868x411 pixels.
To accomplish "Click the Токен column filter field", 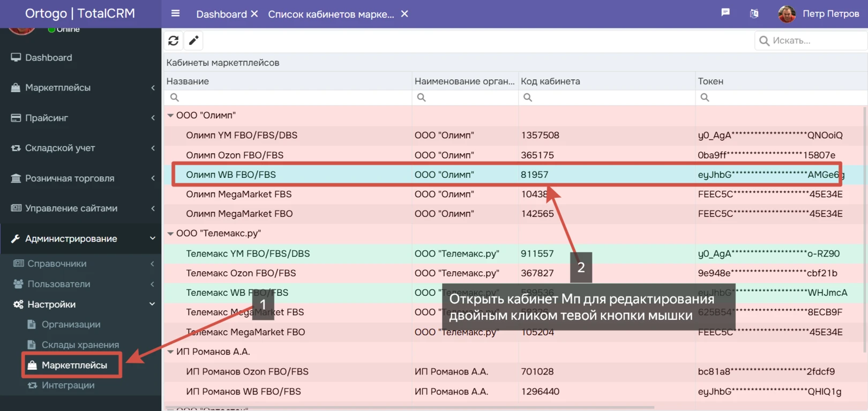I will (x=781, y=97).
